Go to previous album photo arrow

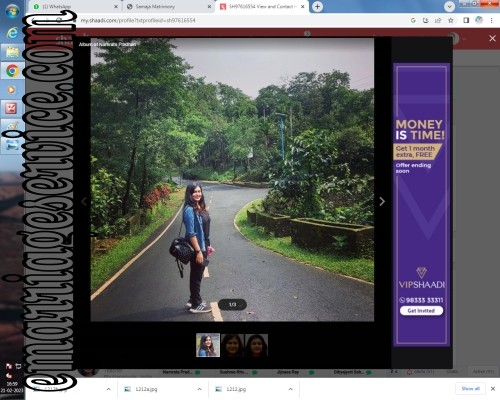coord(84,201)
